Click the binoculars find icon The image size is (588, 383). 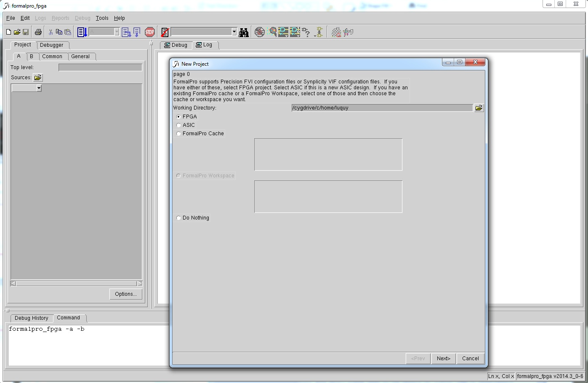(244, 32)
